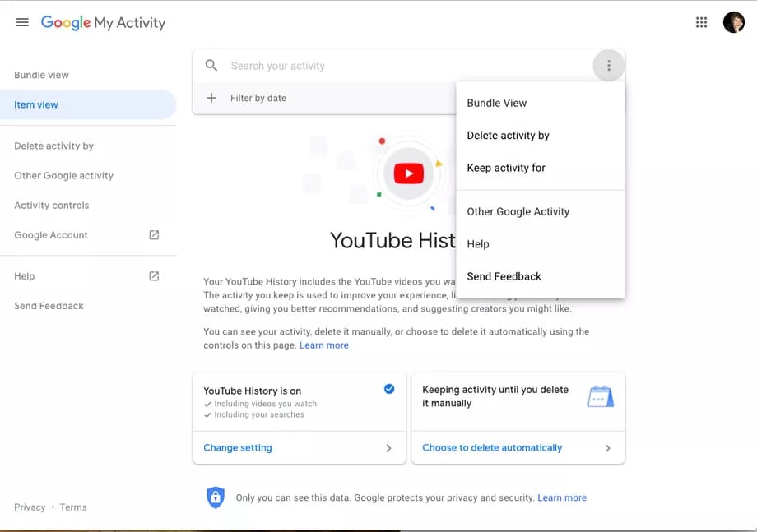
Task: Click the search magnifier icon
Action: (211, 66)
